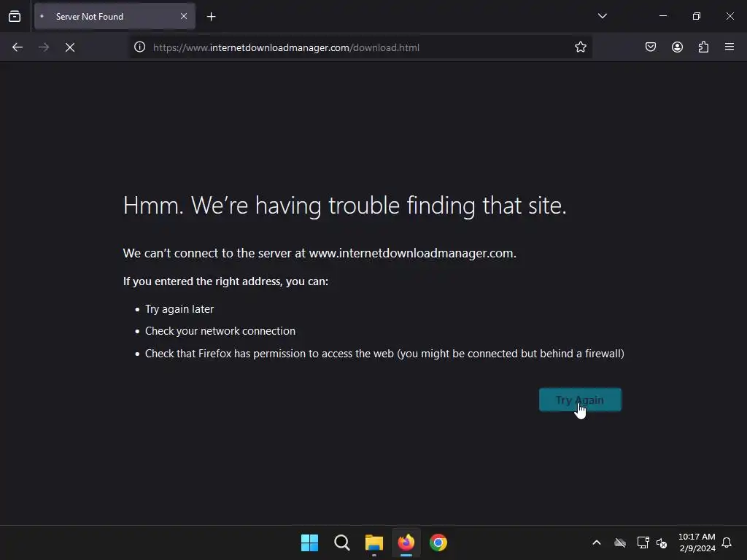Open Windows Start menu
The image size is (747, 560).
(x=309, y=542)
